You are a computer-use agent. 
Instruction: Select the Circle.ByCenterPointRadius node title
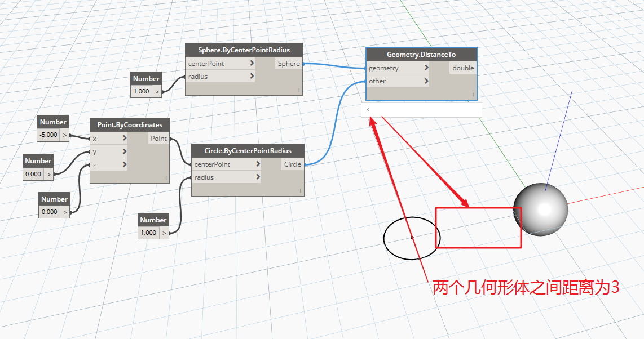coord(248,151)
